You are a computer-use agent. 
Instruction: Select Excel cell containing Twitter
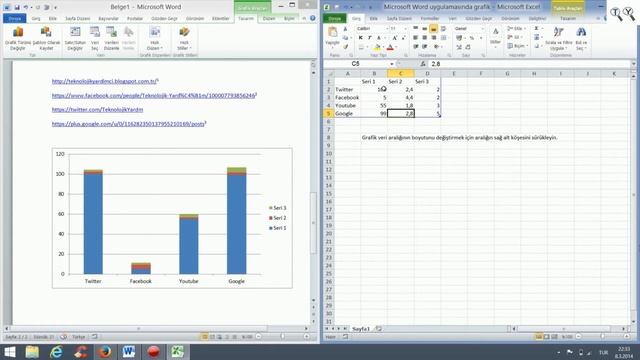[x=347, y=89]
